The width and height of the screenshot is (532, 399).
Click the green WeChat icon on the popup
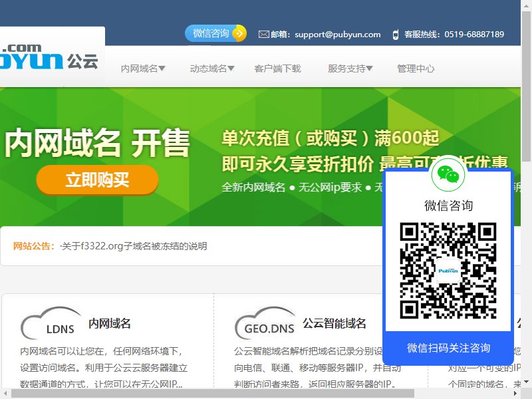(x=448, y=174)
